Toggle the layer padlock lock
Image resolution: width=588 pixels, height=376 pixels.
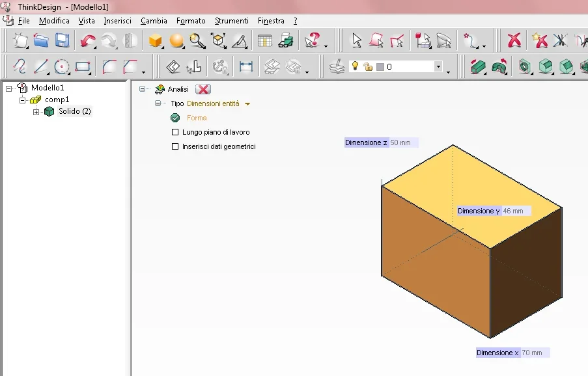(368, 66)
